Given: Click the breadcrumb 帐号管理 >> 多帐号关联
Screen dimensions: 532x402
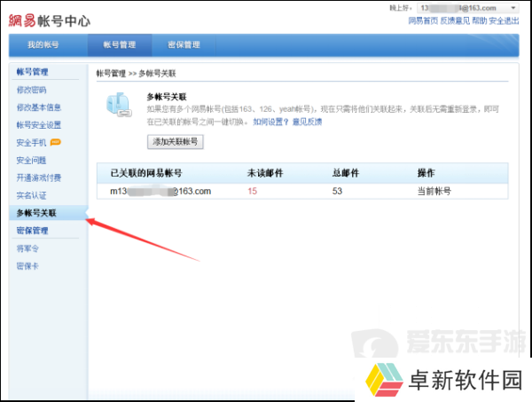Looking at the screenshot, I should (x=136, y=74).
